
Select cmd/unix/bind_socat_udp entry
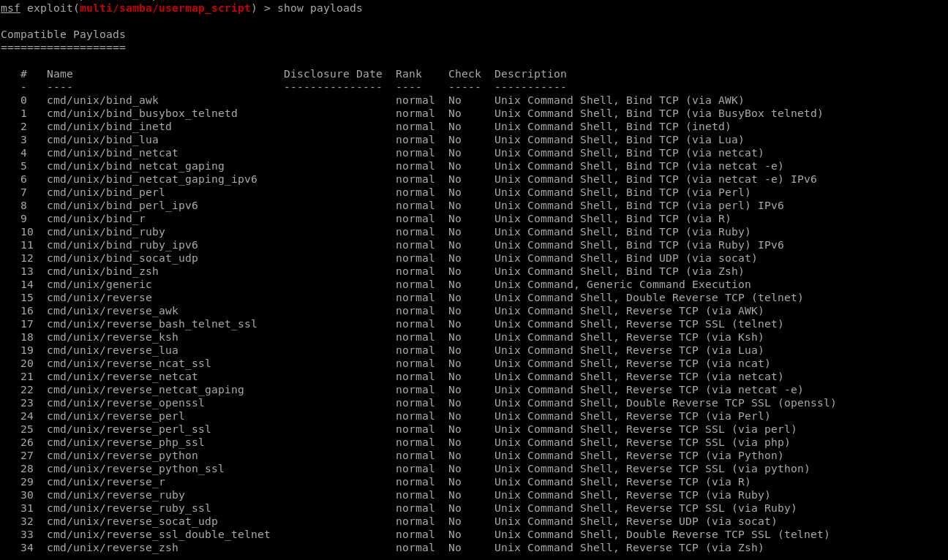[122, 258]
